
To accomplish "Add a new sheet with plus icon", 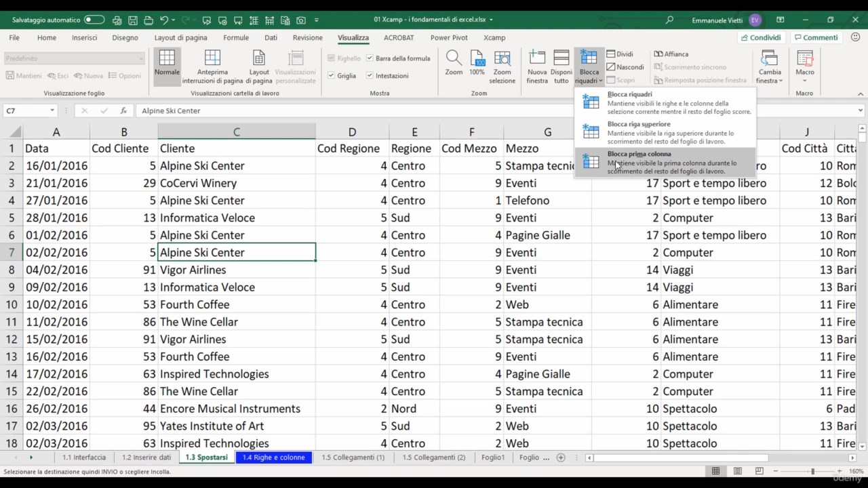I will pyautogui.click(x=561, y=457).
